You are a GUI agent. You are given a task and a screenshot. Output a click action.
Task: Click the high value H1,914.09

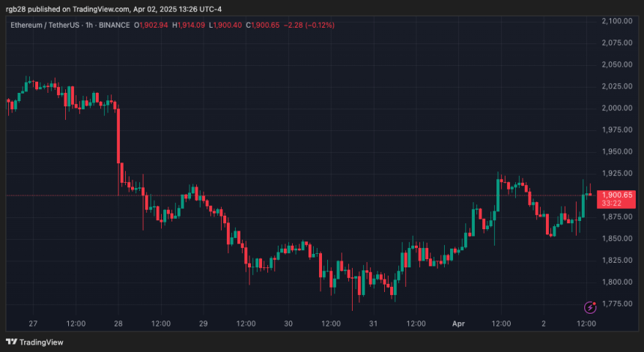pos(189,25)
